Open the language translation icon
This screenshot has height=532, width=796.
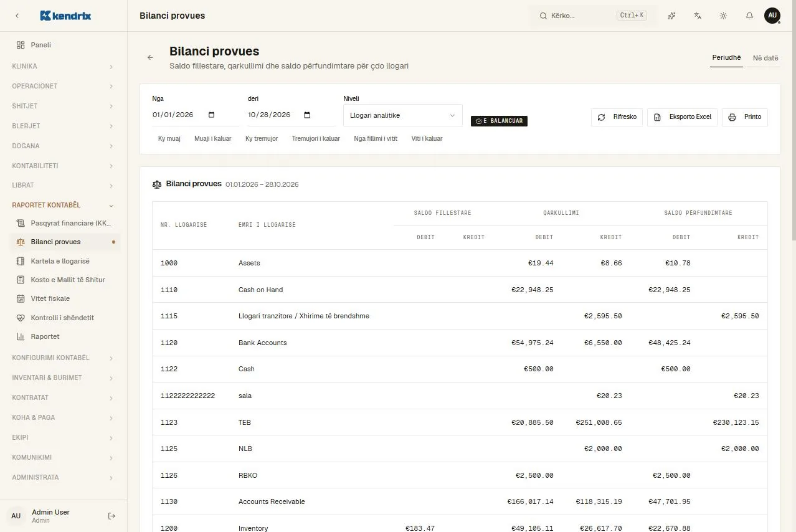coord(698,16)
